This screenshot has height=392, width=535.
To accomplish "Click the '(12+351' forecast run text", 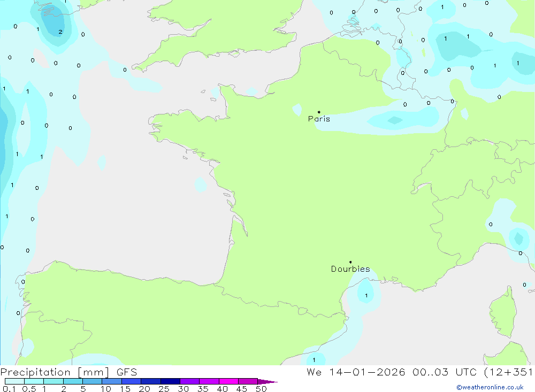I will point(508,372).
